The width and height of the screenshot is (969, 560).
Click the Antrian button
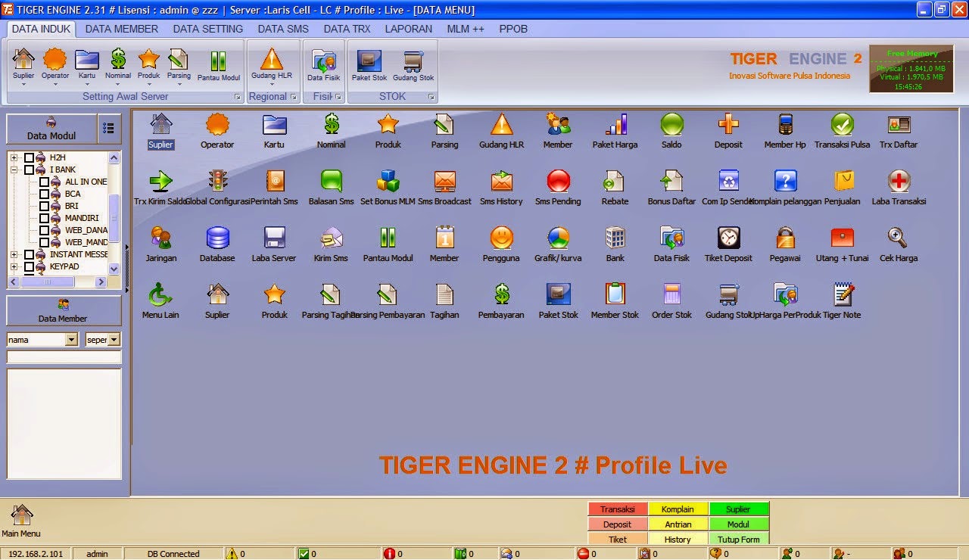pyautogui.click(x=678, y=524)
